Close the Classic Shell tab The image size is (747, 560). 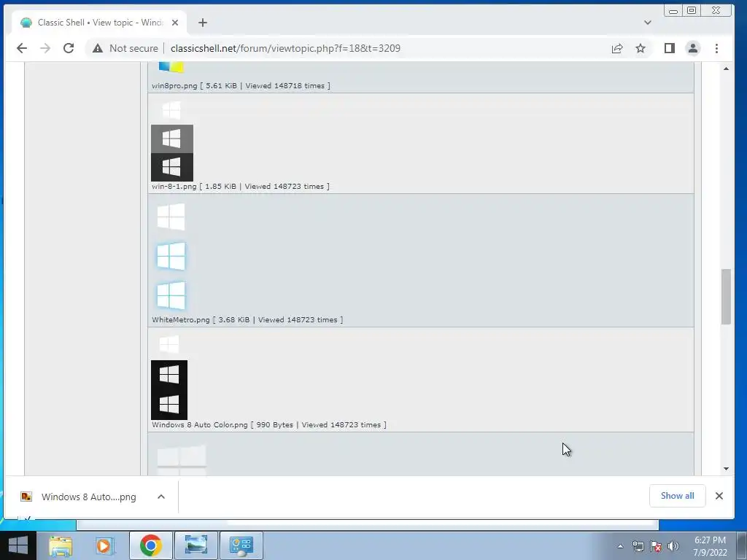pyautogui.click(x=175, y=23)
